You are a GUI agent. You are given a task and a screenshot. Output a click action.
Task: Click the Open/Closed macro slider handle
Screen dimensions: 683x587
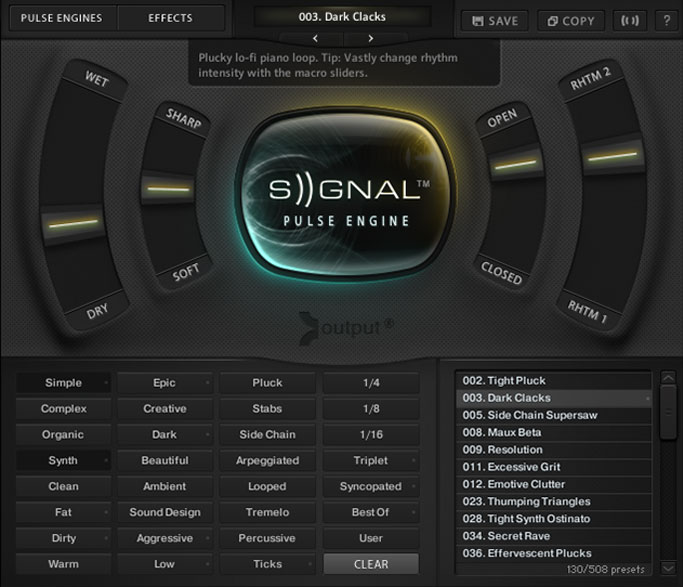pos(515,164)
